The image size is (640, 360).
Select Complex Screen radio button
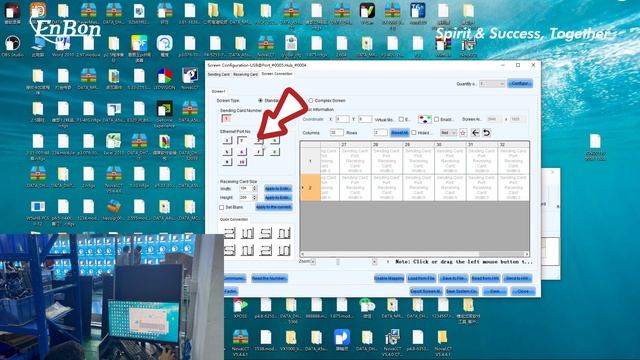coord(311,100)
